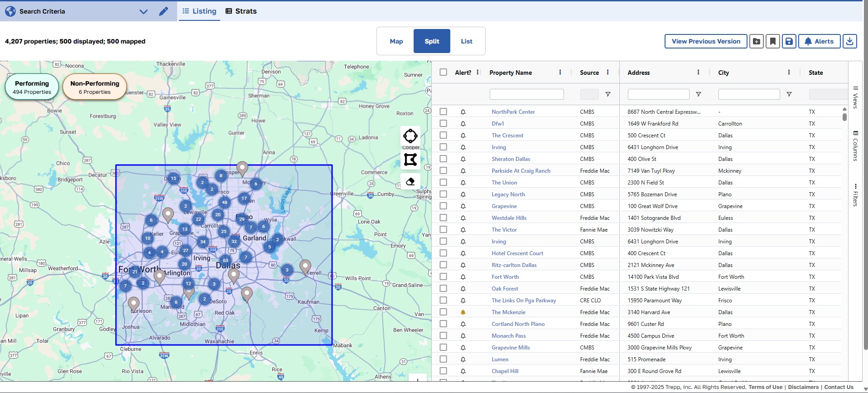
Task: Open Property Name column menu dots
Action: click(x=560, y=72)
